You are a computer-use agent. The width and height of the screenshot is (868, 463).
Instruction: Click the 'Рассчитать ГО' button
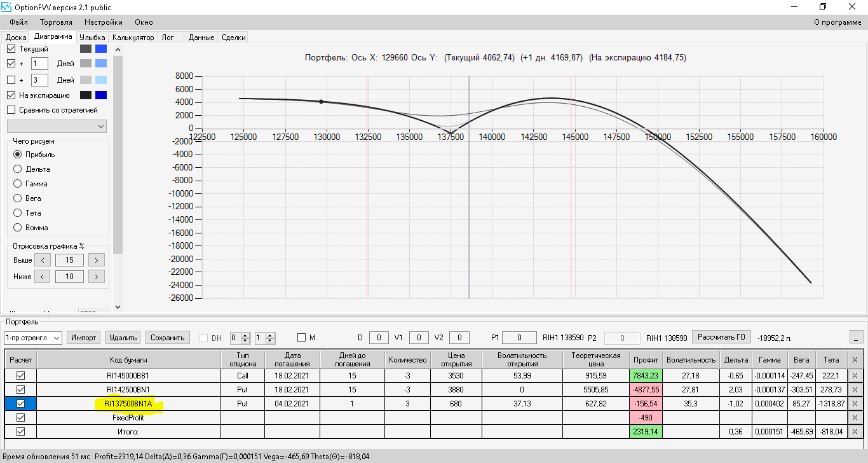721,337
